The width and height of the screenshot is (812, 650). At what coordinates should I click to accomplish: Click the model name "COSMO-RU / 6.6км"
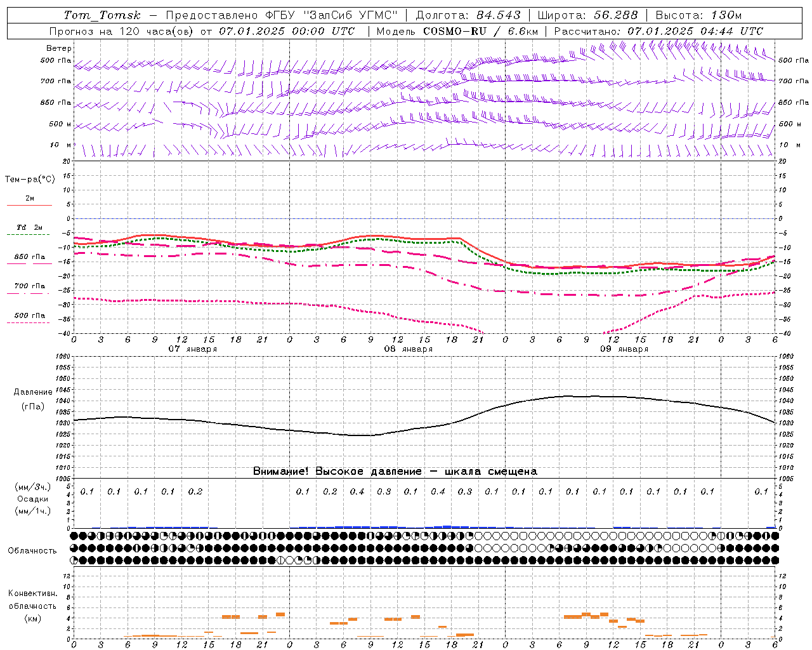(481, 31)
